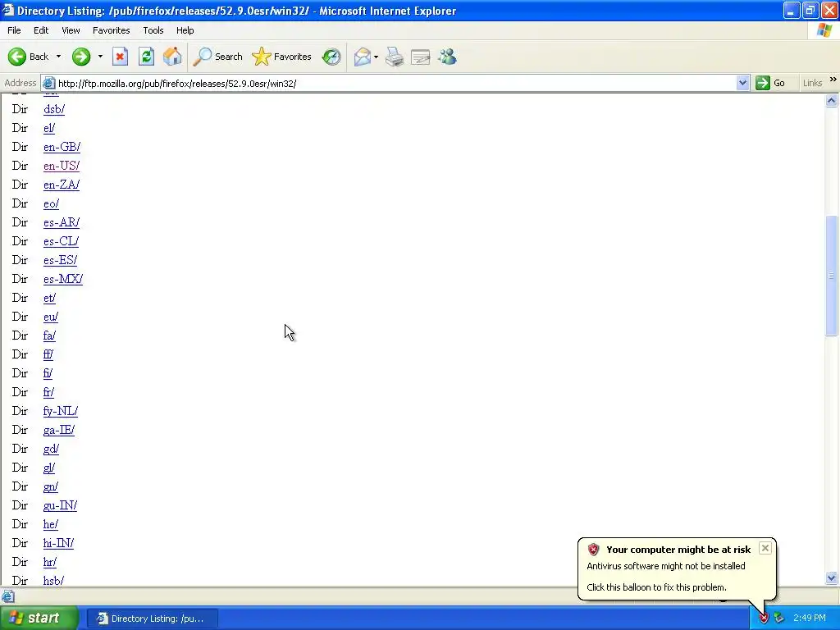Expand the Forward button history dropdown

pyautogui.click(x=100, y=57)
